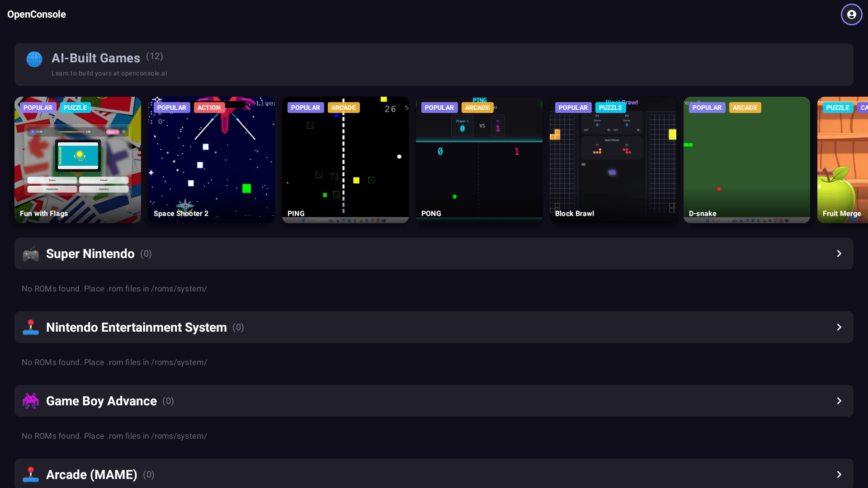
Task: Play the PONG game card
Action: click(x=479, y=160)
